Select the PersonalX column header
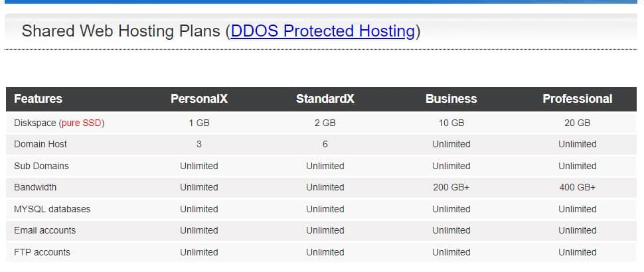 click(199, 99)
